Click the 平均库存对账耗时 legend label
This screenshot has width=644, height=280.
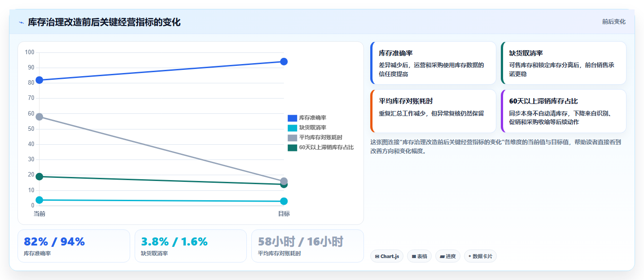[321, 138]
